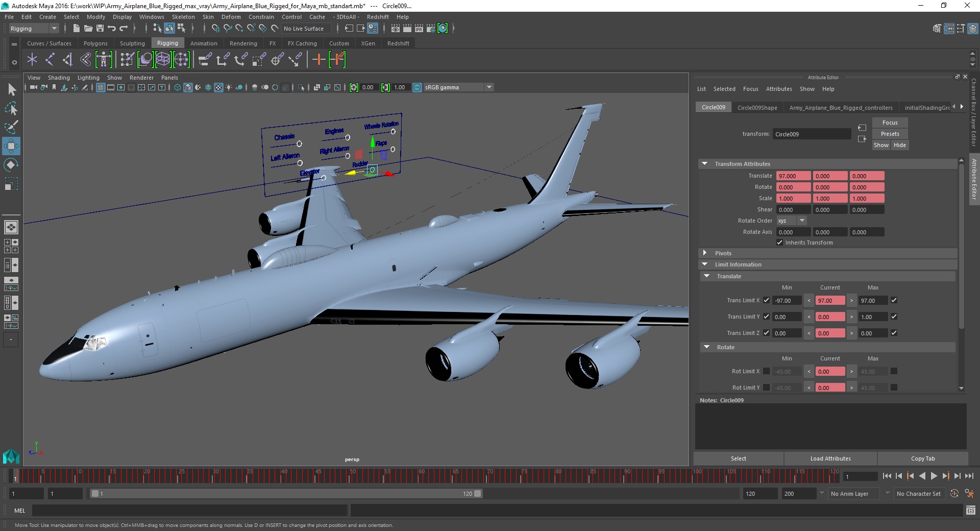
Task: Collapse the Translate limits subsection
Action: click(706, 276)
